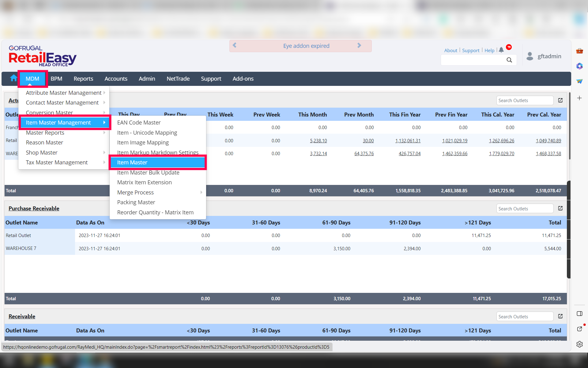Screen dimensions: 588x368
Task: Open the Reports menu
Action: pyautogui.click(x=83, y=79)
